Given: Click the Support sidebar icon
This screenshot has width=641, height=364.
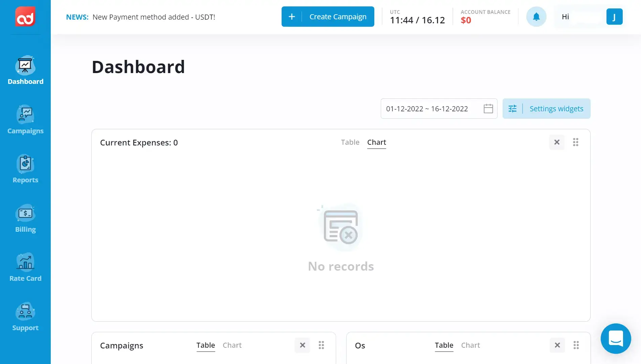Looking at the screenshot, I should click(x=25, y=312).
